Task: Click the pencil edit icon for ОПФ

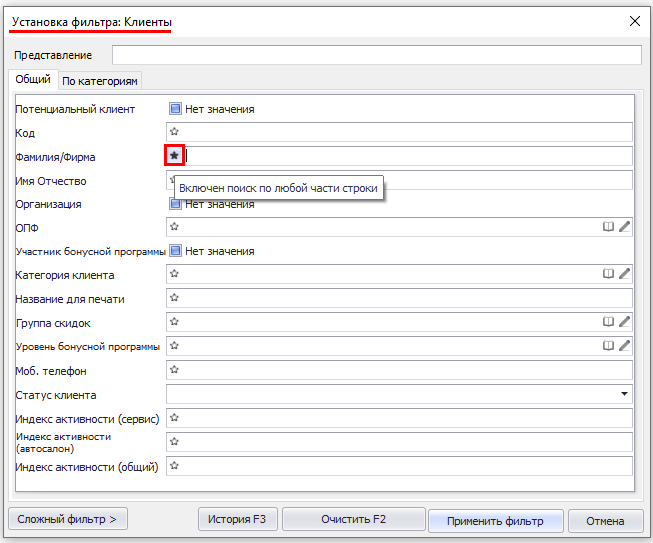Action: (x=625, y=227)
